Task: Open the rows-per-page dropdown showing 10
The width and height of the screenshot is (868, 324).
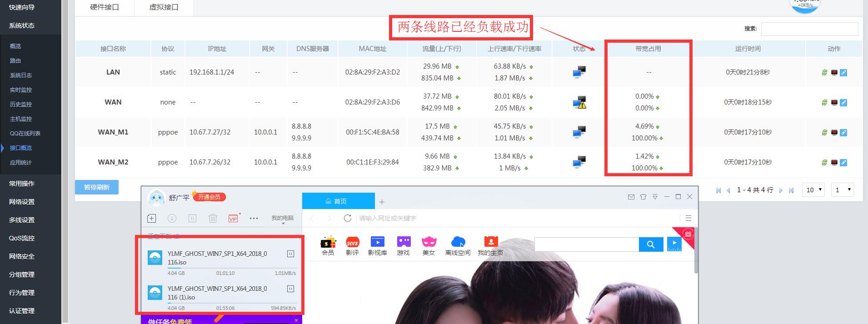Action: click(813, 190)
